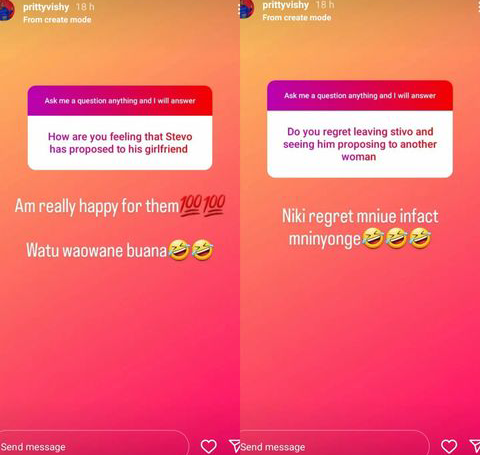Open prittyvishy username on right story

286,5
